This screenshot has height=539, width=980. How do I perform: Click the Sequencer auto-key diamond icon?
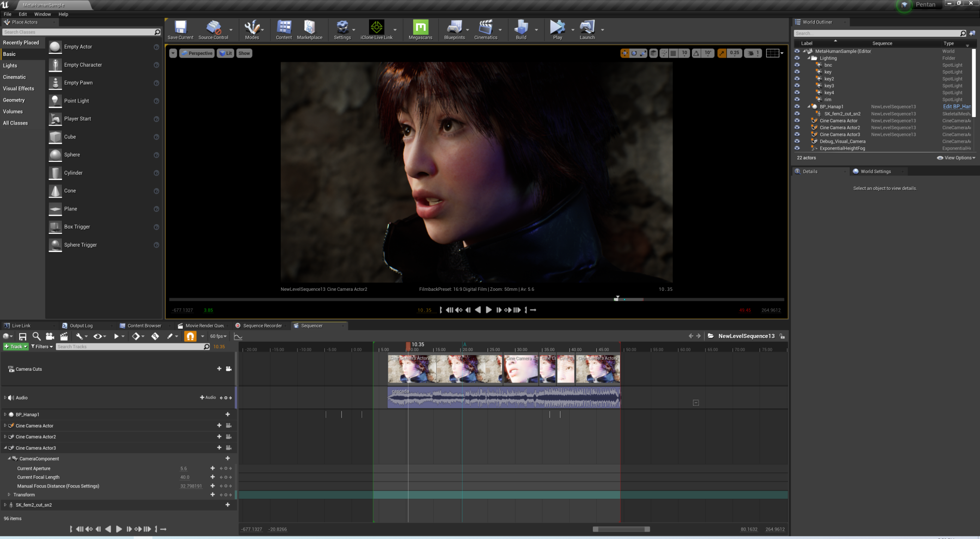[x=136, y=336]
